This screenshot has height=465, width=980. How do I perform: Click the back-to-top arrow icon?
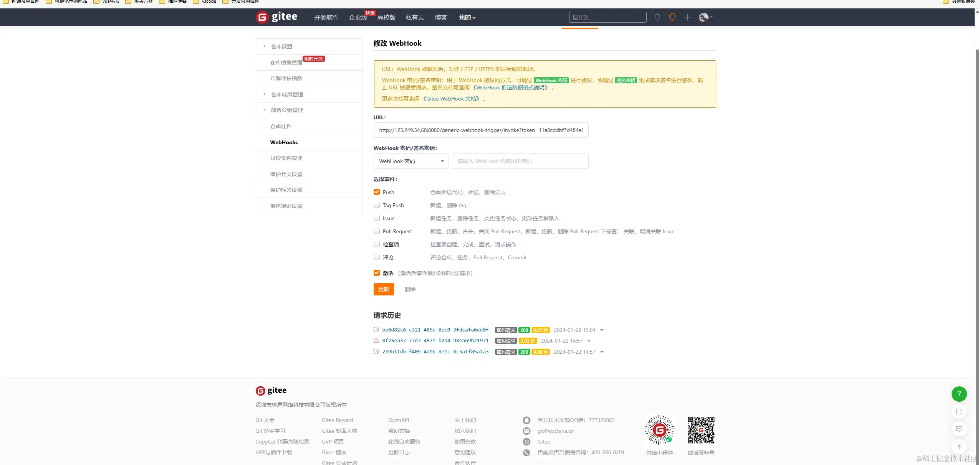coord(959,447)
